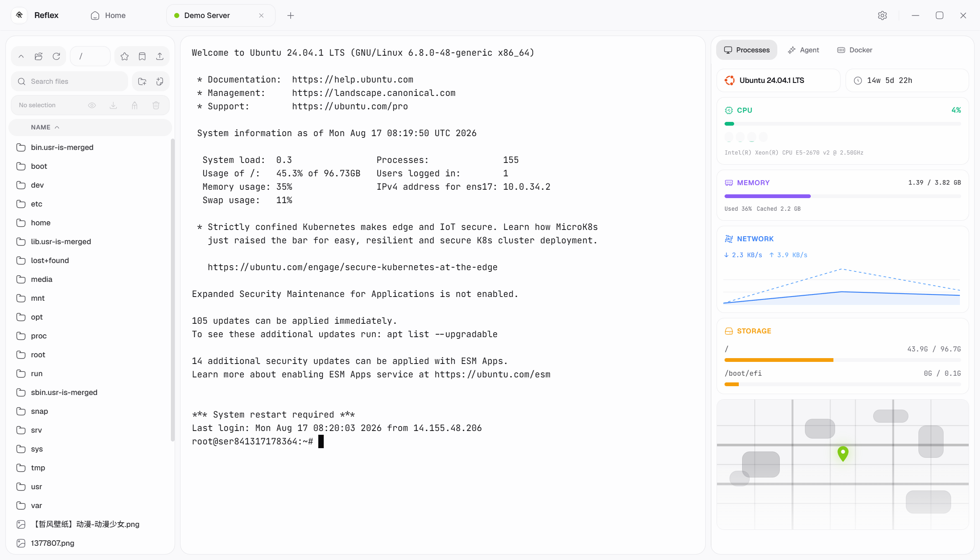Click the MEMORY icon
980x560 pixels.
tap(729, 183)
